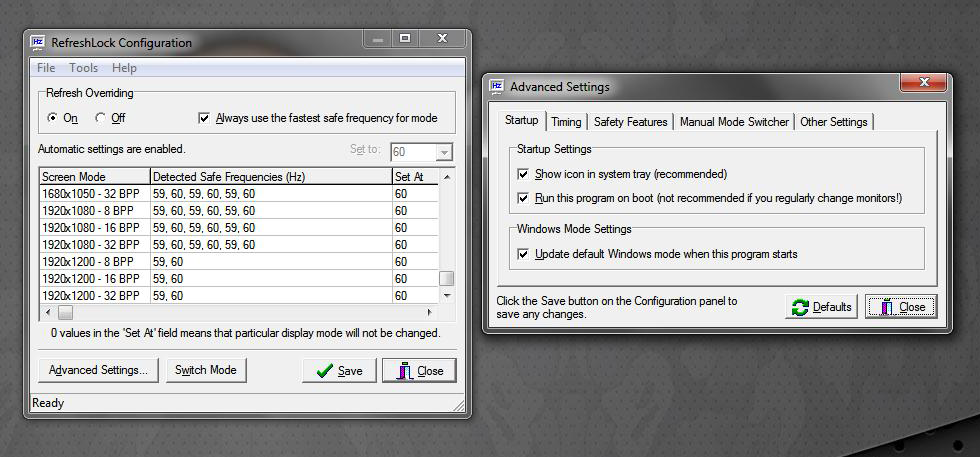Open Advanced Settings... button

[x=98, y=370]
